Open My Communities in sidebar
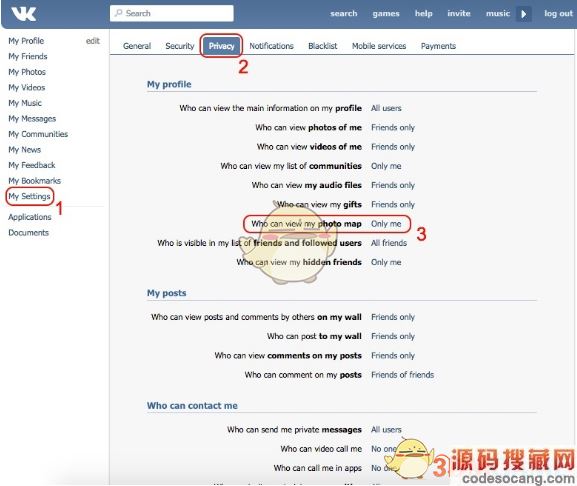577x486 pixels. [38, 134]
